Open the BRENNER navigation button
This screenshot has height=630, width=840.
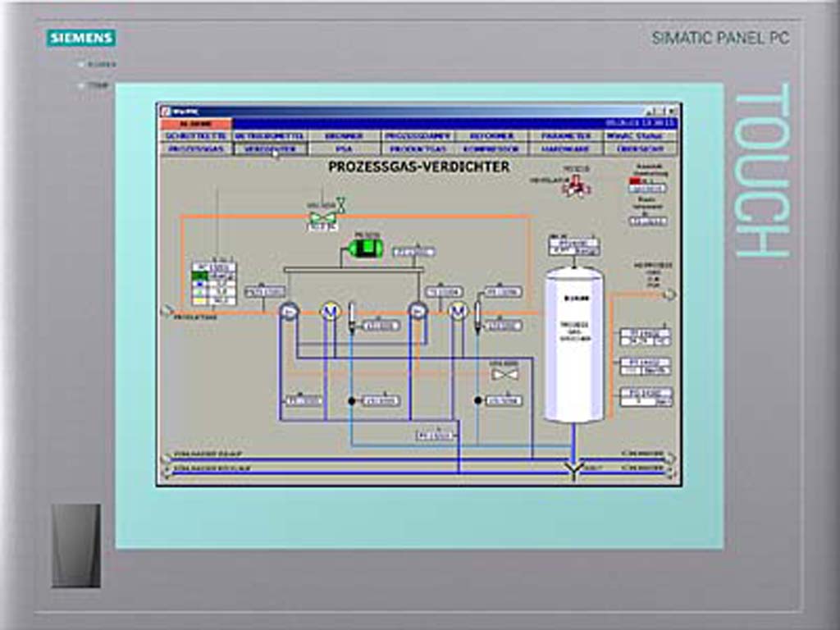pos(344,136)
